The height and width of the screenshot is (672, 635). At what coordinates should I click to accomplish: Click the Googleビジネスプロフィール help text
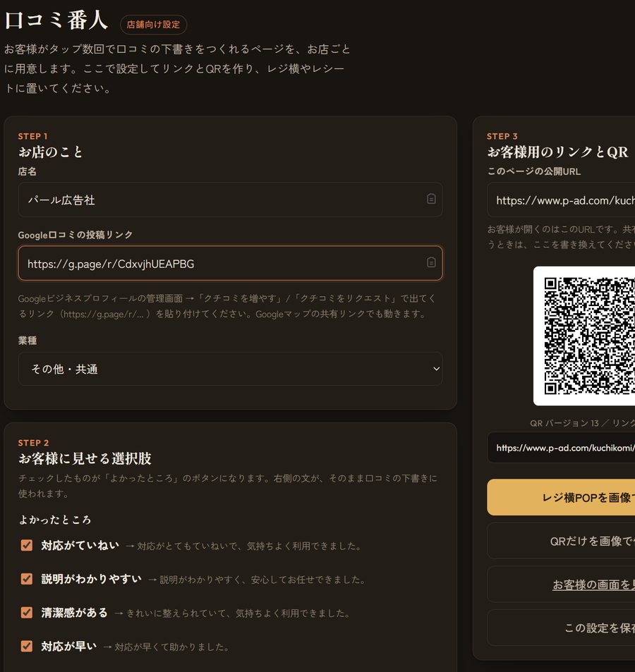point(226,306)
